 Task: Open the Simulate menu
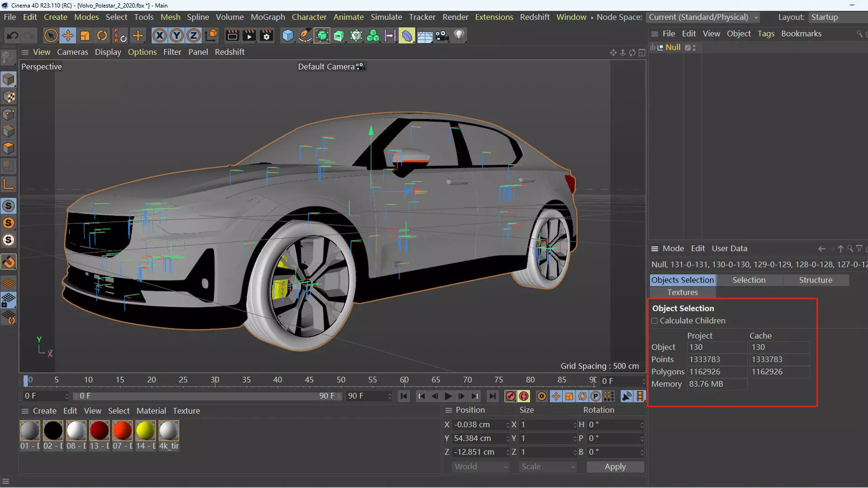point(386,17)
